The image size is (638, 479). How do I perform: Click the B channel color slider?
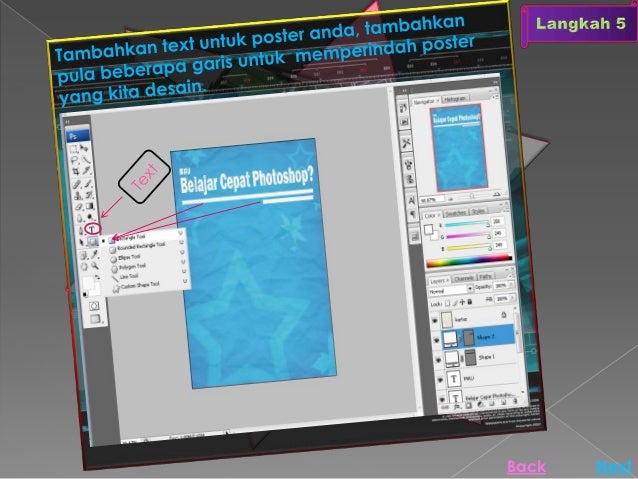coord(469,247)
